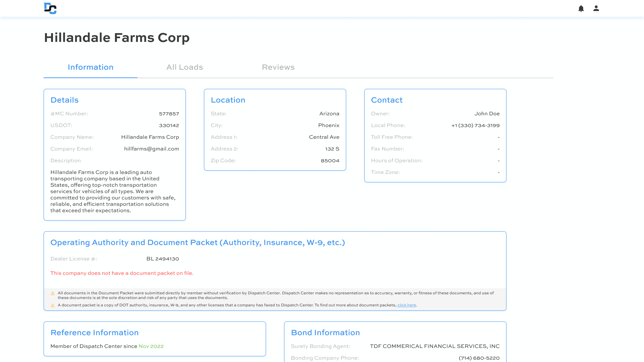Click the Fax Number label

pos(387,149)
